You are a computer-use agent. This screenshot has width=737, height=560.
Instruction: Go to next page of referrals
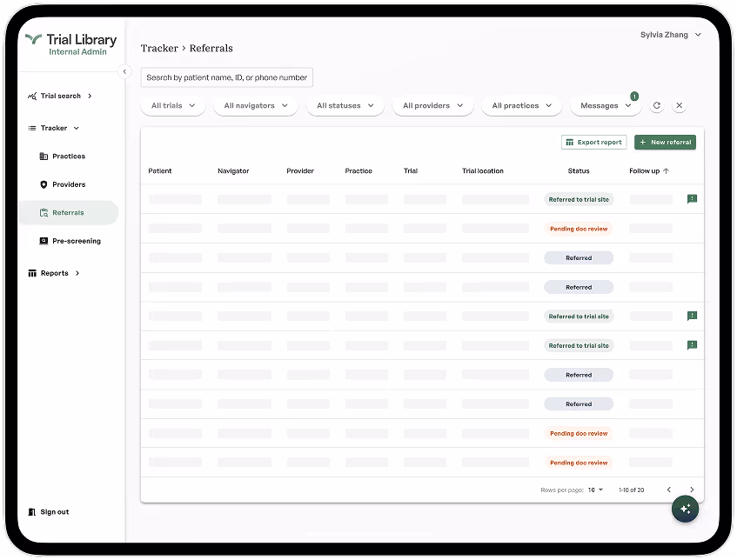click(692, 490)
